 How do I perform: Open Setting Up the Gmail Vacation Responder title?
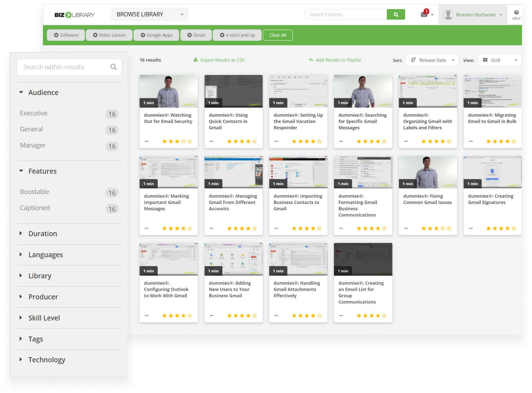click(298, 121)
